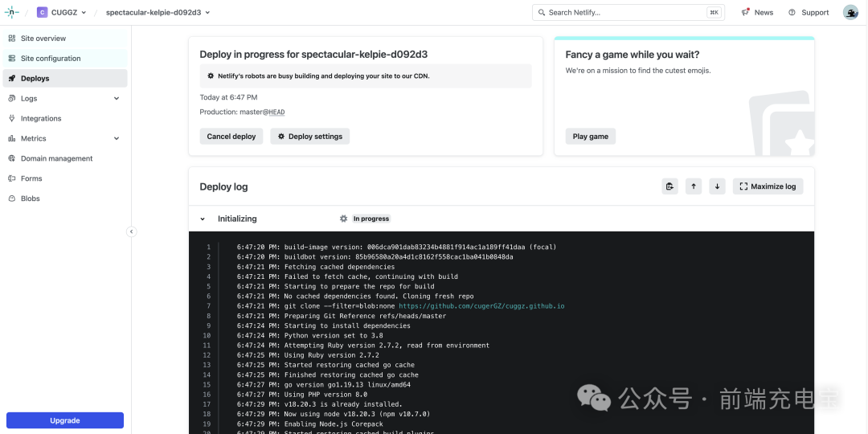Copy deploy log to clipboard icon
The width and height of the screenshot is (868, 434).
(669, 186)
